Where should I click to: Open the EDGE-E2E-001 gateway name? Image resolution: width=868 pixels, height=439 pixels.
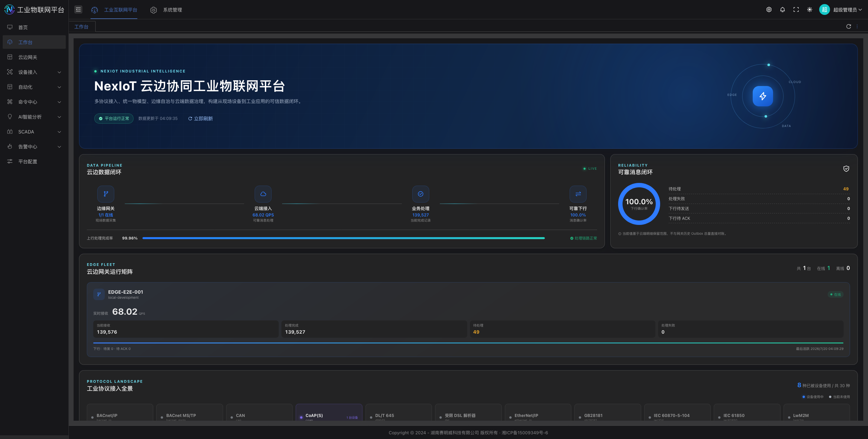click(125, 292)
